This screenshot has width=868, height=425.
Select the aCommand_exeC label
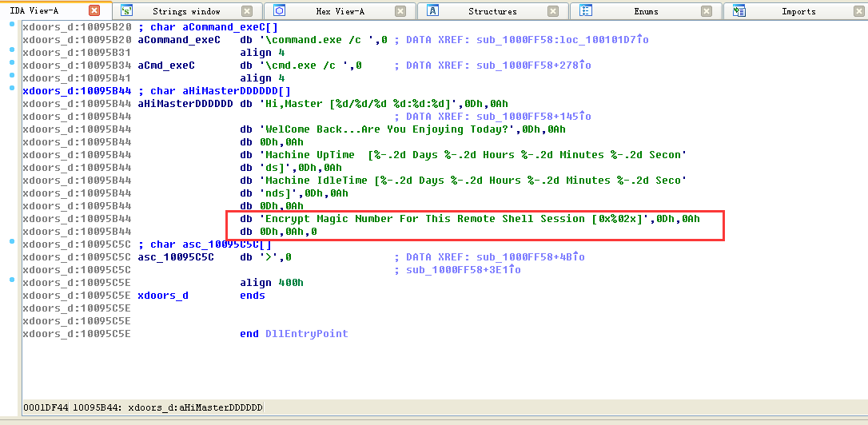tap(179, 40)
